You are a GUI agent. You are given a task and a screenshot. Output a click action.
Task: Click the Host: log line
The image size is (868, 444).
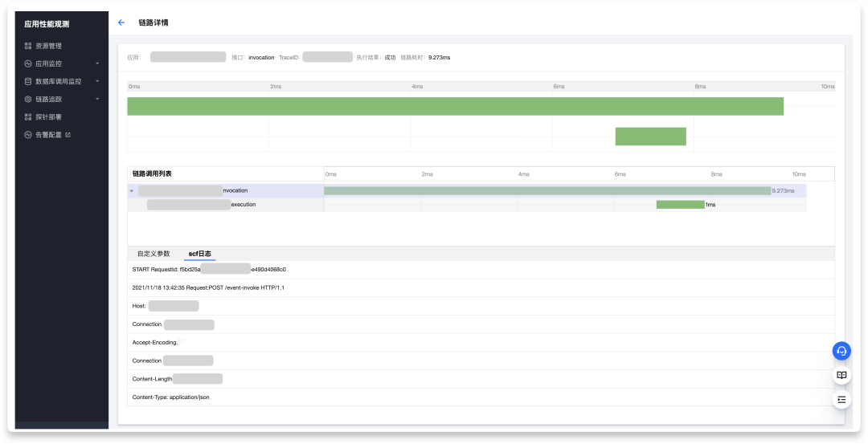pyautogui.click(x=481, y=306)
